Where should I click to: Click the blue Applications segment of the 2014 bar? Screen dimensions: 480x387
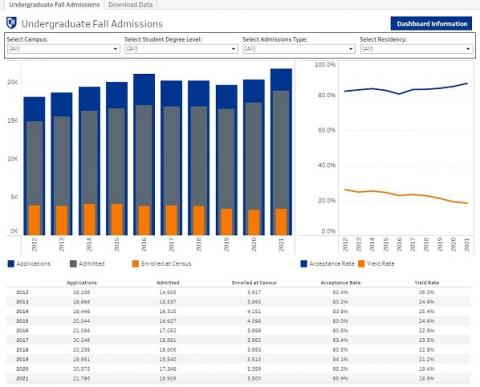click(89, 99)
